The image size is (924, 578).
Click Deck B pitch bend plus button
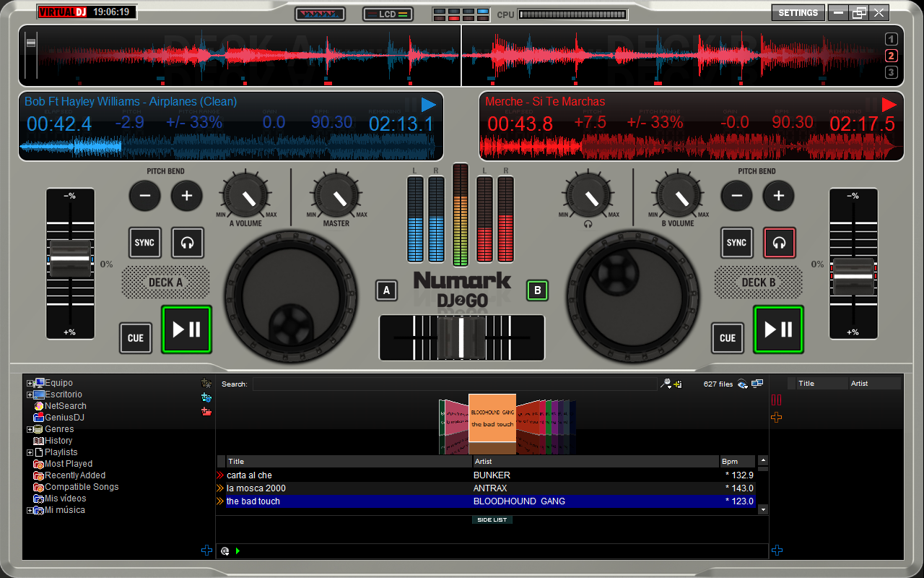pos(779,196)
